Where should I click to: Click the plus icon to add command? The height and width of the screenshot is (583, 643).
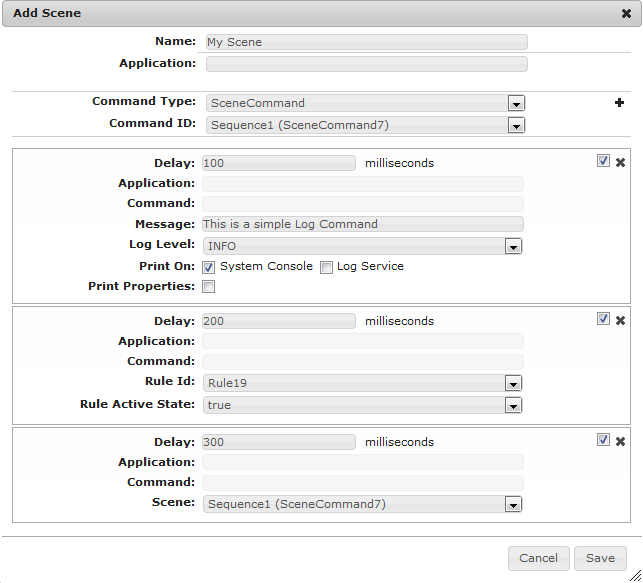click(x=619, y=103)
